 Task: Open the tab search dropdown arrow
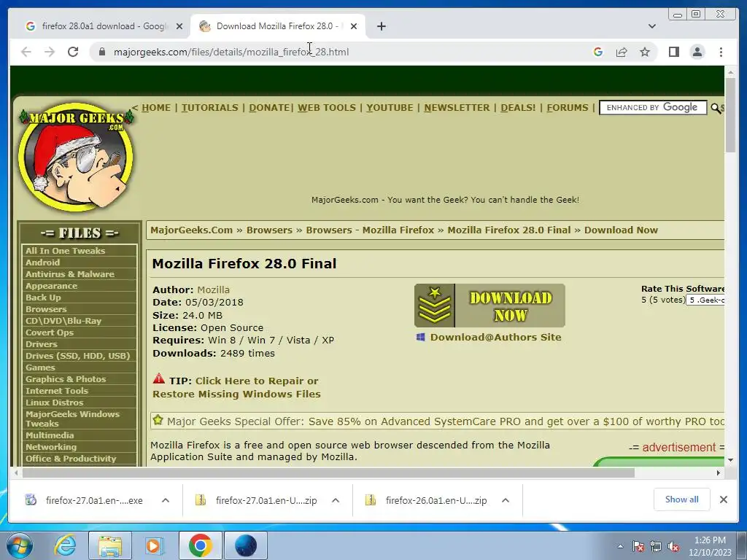pyautogui.click(x=651, y=26)
